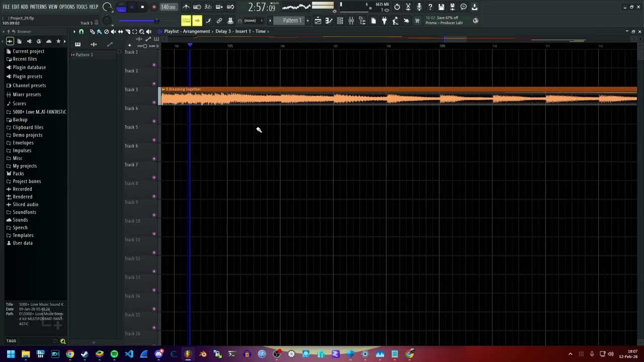Toggle the playlist magnet snap icon
Viewport: 644px width, 362px height.
pyautogui.click(x=81, y=32)
